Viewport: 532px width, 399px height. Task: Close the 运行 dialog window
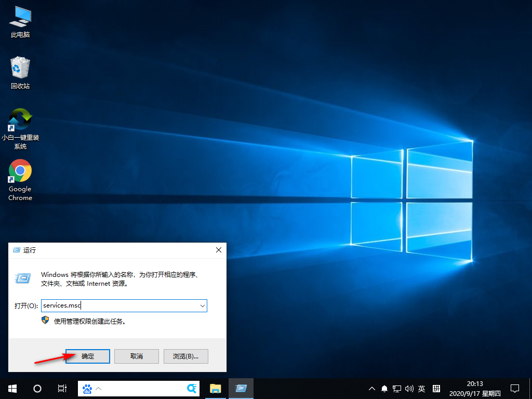[x=219, y=250]
